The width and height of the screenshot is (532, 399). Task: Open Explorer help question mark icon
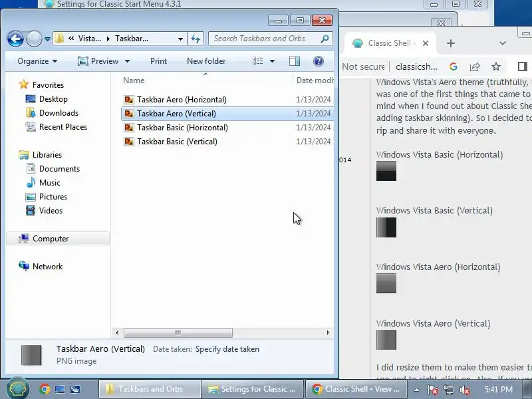pos(319,61)
